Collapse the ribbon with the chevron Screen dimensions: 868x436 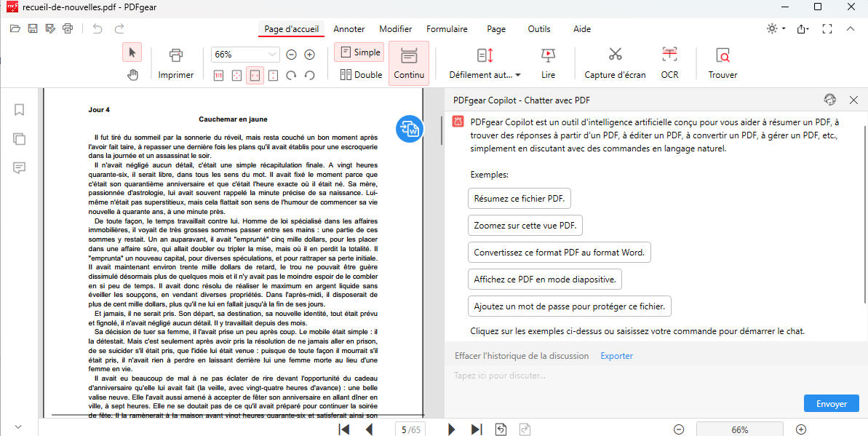[850, 28]
